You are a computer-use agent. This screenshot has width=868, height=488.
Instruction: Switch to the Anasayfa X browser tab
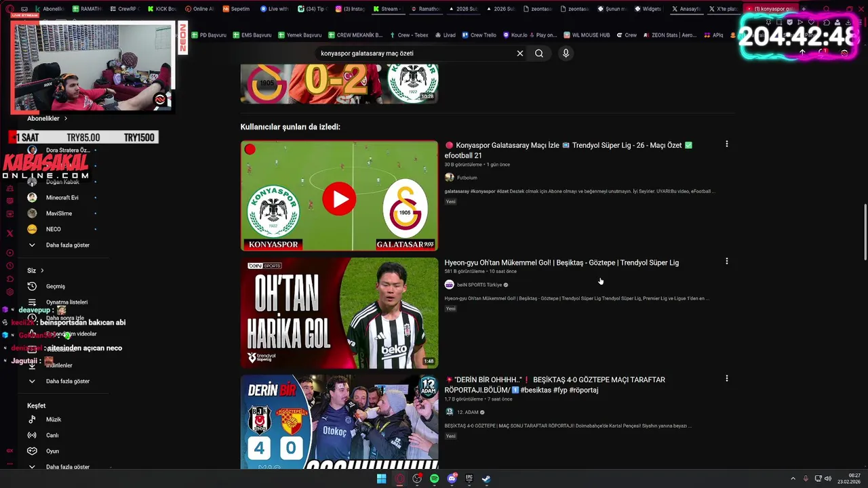pyautogui.click(x=686, y=9)
